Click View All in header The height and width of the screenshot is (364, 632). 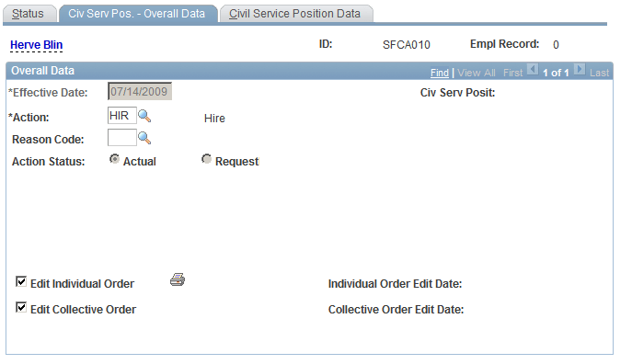pos(477,73)
